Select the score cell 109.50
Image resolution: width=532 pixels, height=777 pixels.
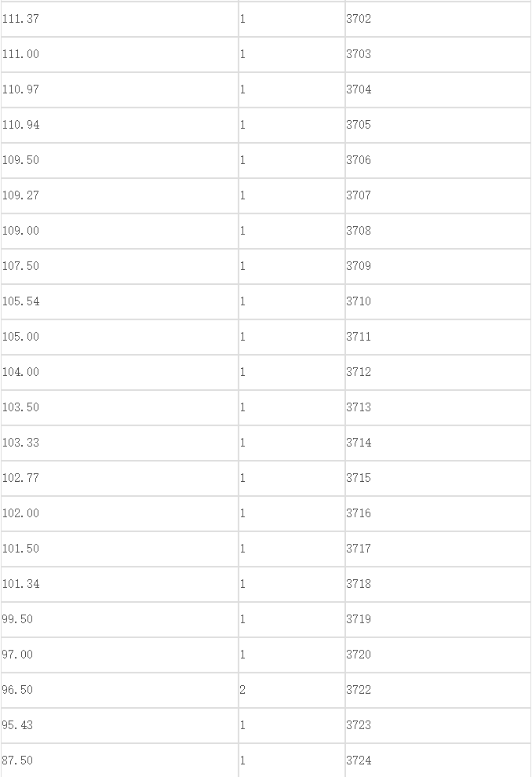click(x=119, y=160)
